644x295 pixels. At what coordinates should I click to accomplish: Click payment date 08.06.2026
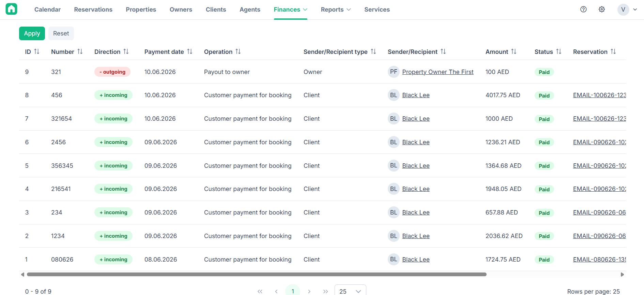pos(161,260)
